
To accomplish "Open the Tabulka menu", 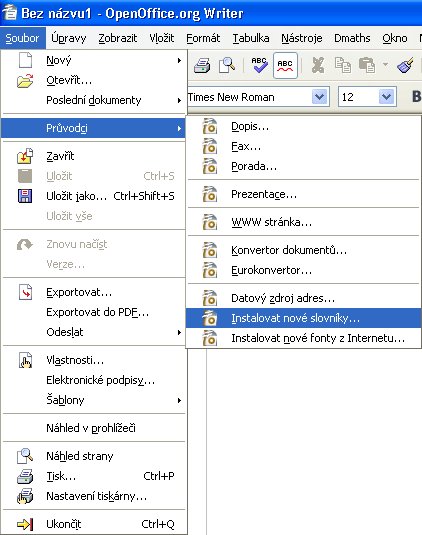I will tap(251, 38).
